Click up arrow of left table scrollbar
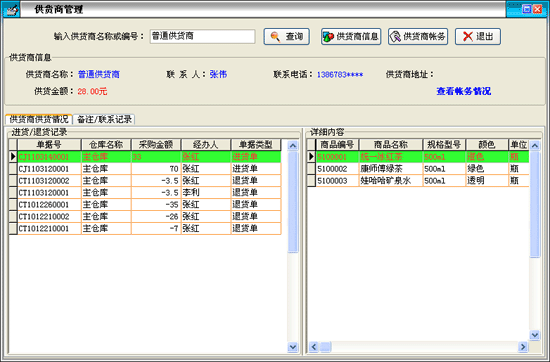This screenshot has width=550, height=362. [x=293, y=146]
